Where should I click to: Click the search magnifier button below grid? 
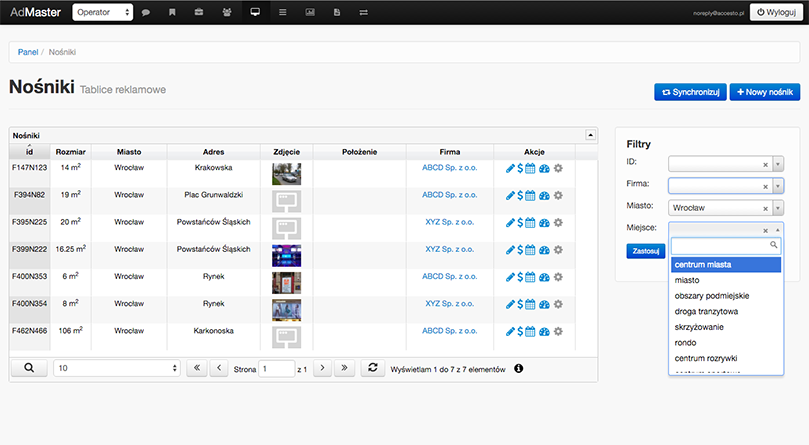(29, 368)
